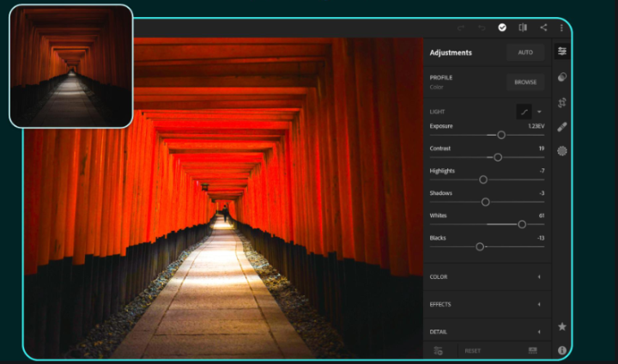Viewport: 618px width, 364px height.
Task: Click the Whites value 61
Action: pos(542,215)
